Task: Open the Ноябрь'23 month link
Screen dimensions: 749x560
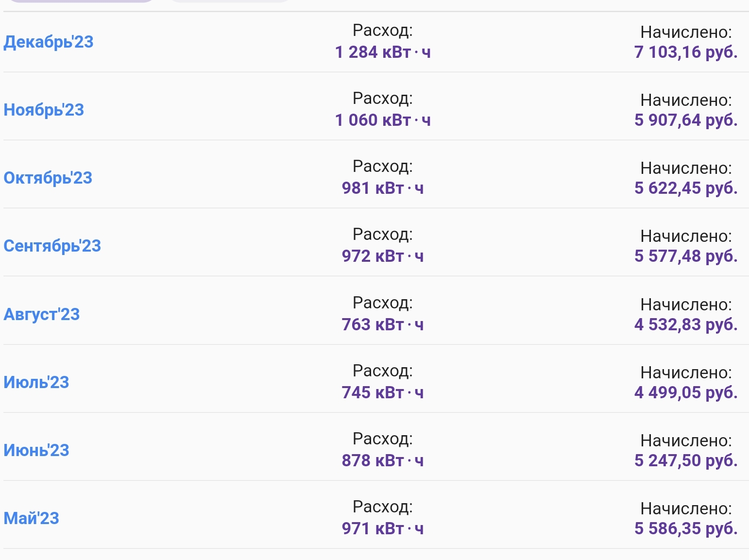Action: point(44,110)
